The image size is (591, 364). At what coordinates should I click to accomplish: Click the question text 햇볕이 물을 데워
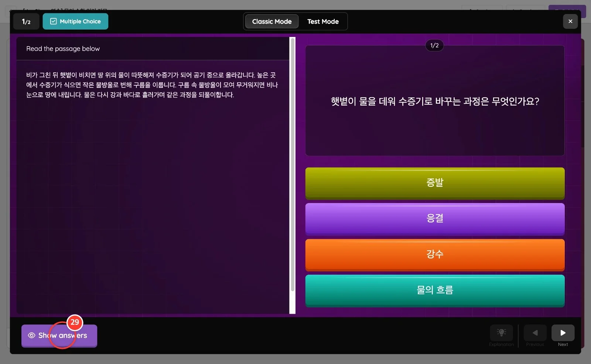435,101
